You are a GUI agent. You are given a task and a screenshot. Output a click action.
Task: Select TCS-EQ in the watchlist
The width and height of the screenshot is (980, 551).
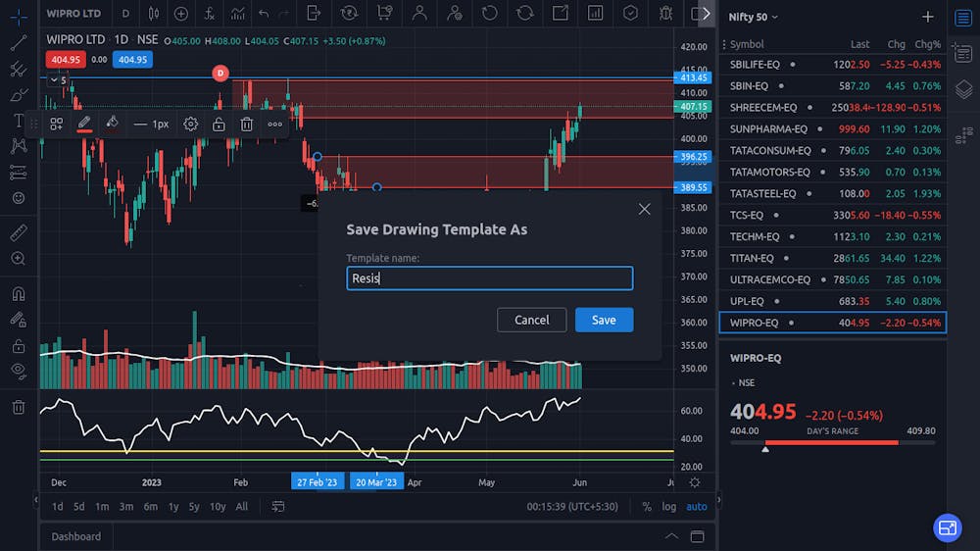pyautogui.click(x=832, y=215)
